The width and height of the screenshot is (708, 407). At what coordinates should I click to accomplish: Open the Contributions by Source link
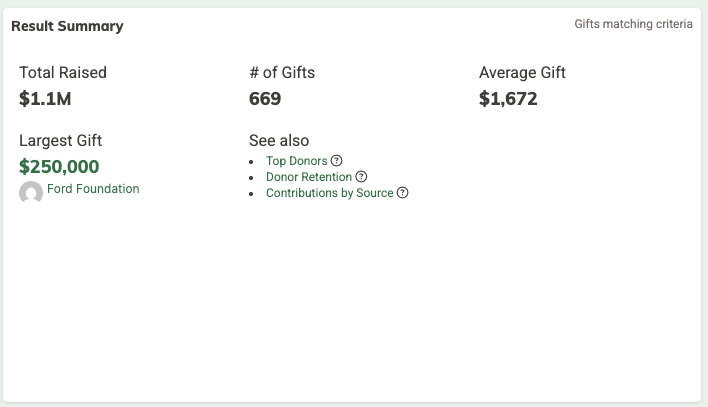coord(329,193)
